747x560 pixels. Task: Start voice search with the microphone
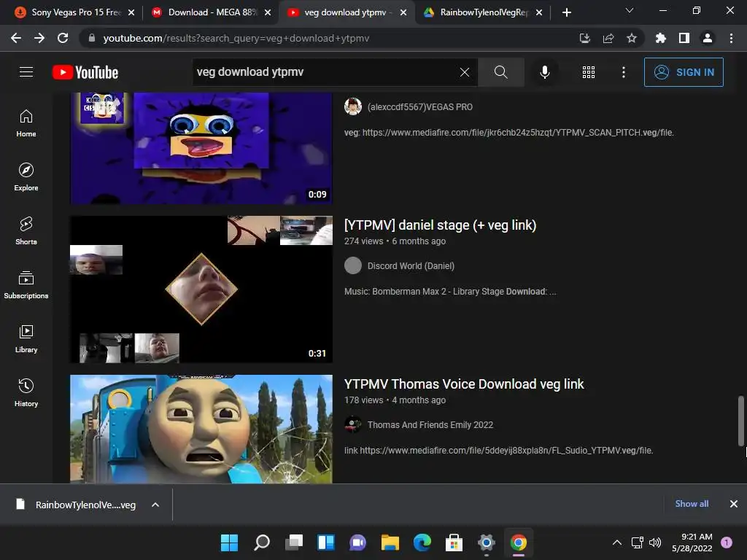pyautogui.click(x=544, y=72)
